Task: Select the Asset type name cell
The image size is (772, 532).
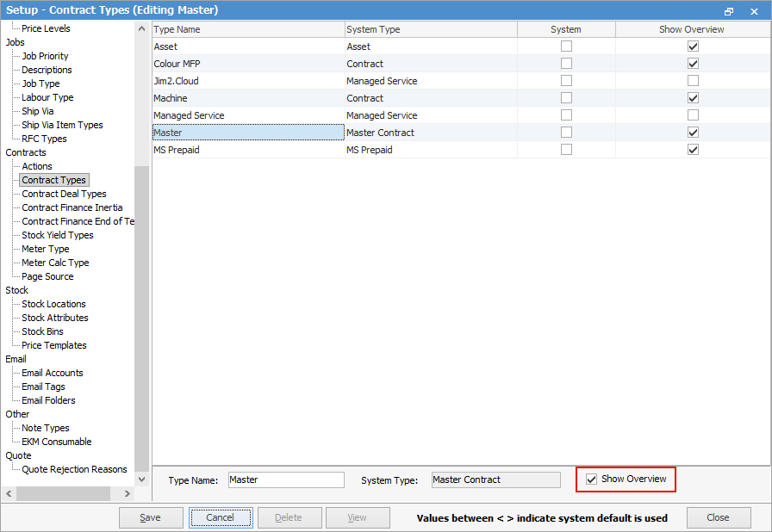Action: pyautogui.click(x=249, y=46)
